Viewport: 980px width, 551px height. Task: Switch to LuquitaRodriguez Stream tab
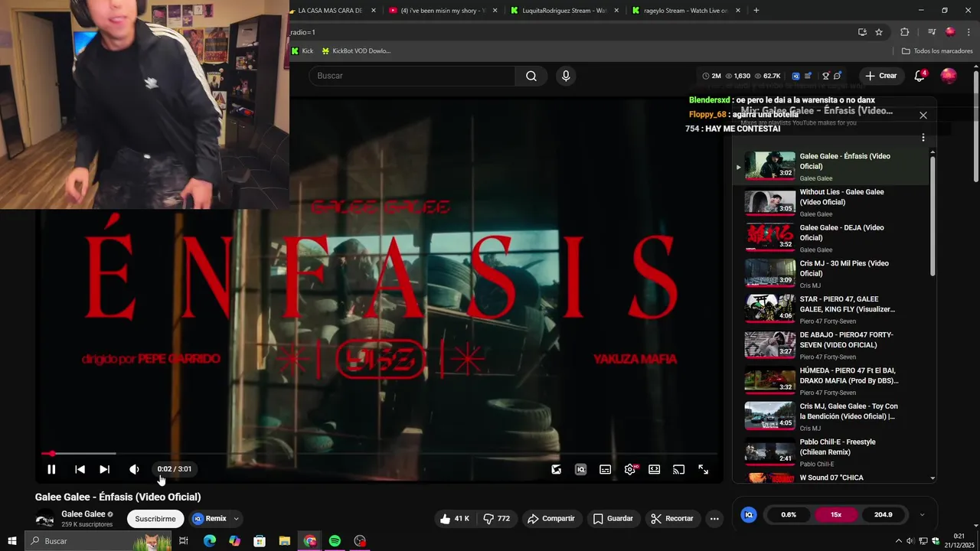point(564,11)
